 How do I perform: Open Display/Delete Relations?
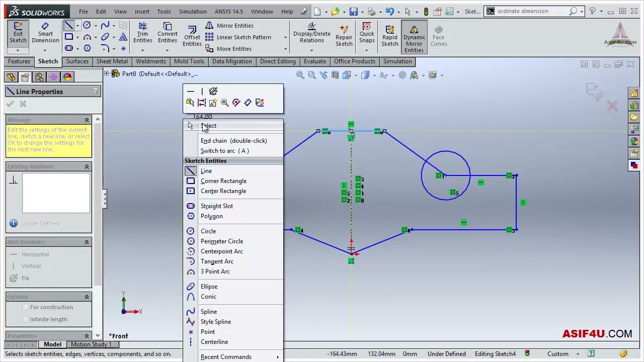point(312,33)
